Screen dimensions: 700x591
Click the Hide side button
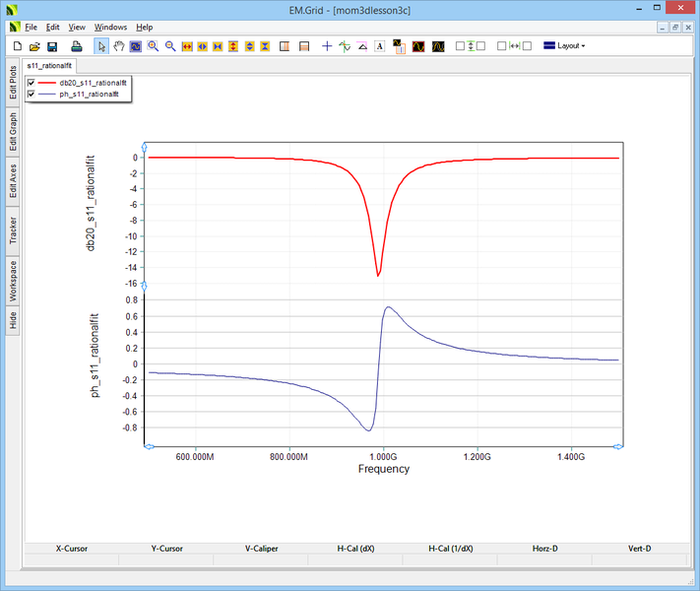[13, 320]
